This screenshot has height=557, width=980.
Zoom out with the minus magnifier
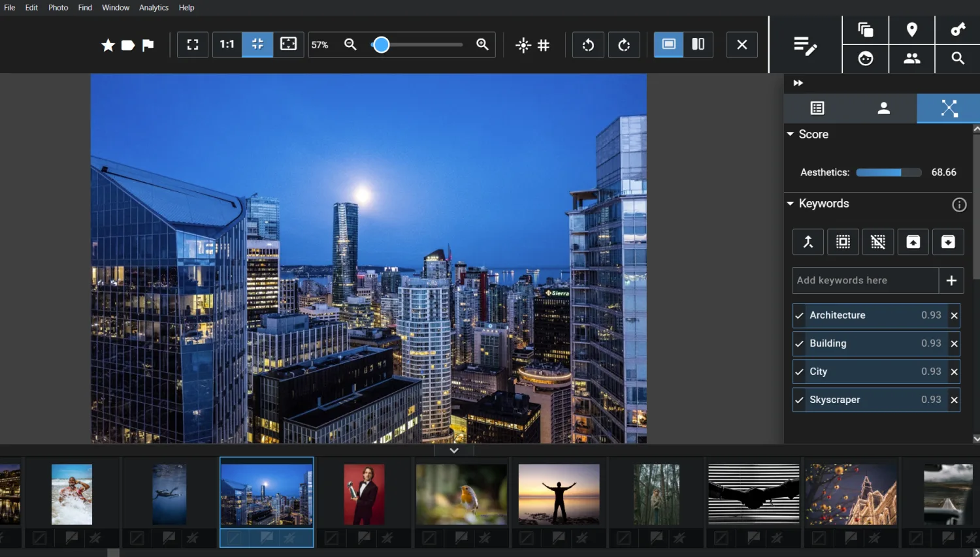pos(351,44)
